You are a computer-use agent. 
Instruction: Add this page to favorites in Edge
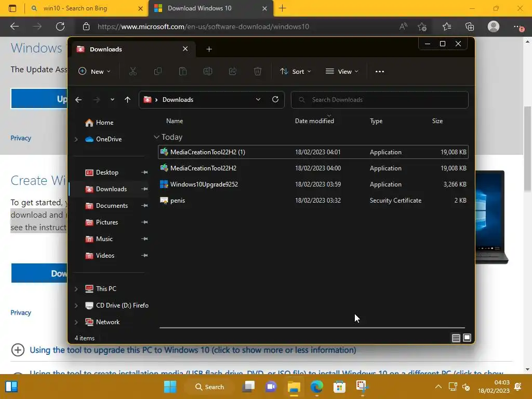pos(422,26)
